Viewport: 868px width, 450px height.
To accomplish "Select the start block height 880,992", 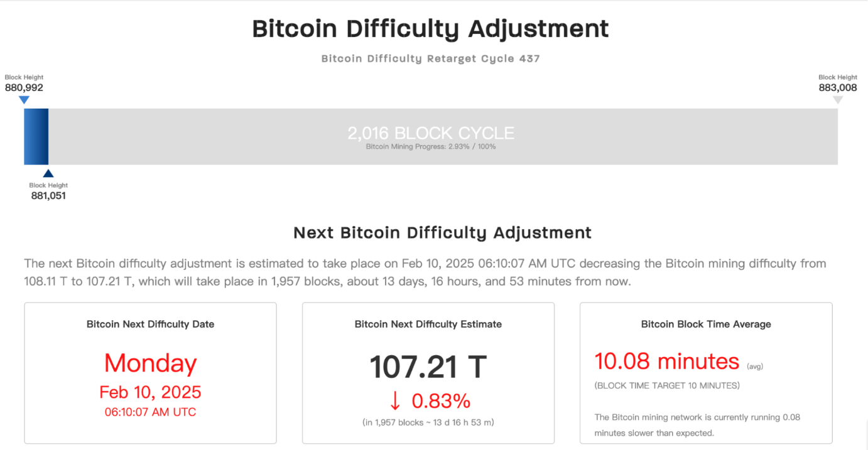I will 24,88.
